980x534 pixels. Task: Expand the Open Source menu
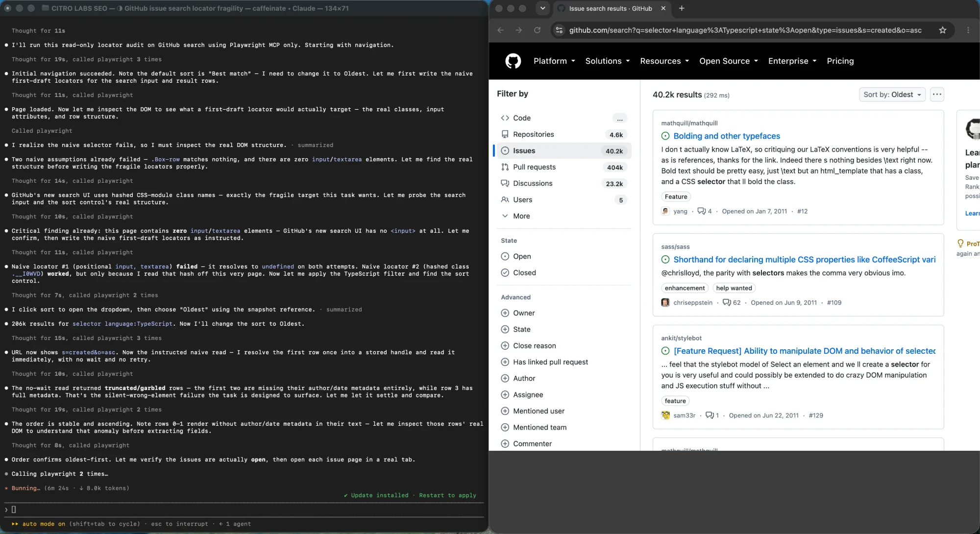tap(729, 61)
